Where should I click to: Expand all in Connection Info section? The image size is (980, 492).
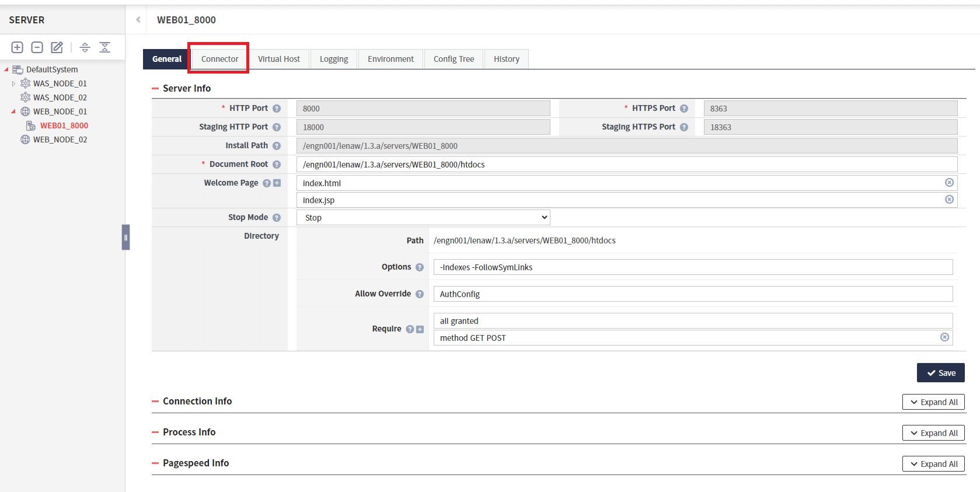[x=933, y=402]
